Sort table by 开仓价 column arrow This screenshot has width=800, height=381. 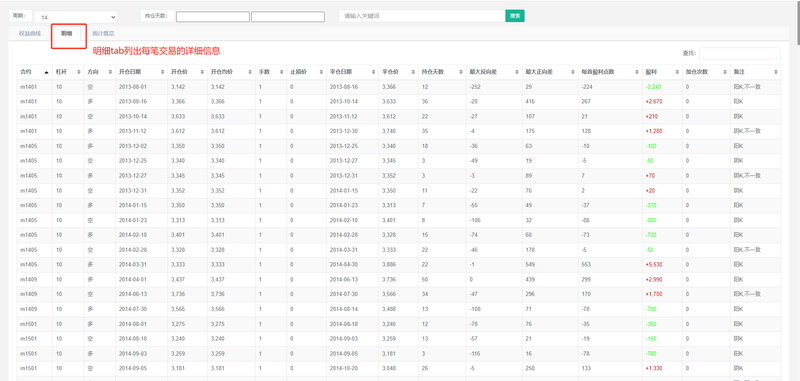click(202, 72)
